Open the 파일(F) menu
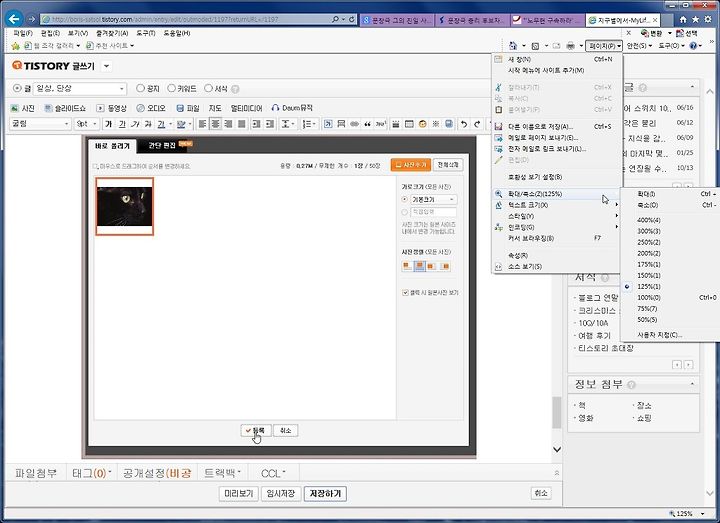 coord(23,33)
